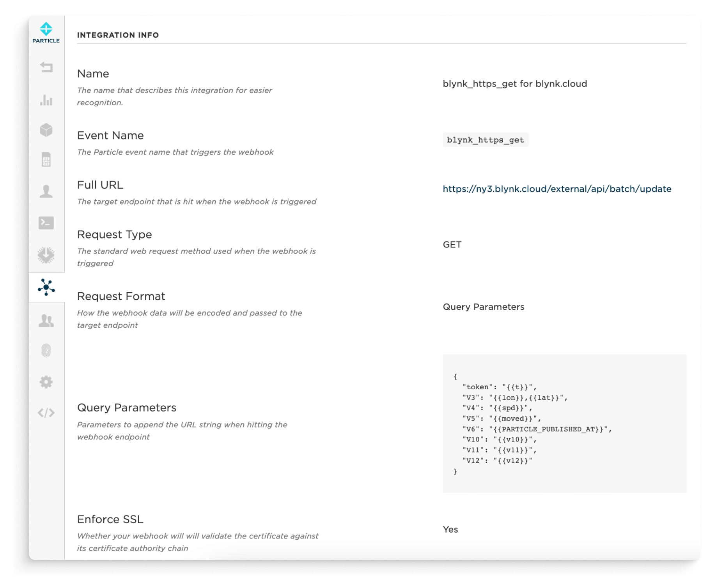Open the ny3.blynk.cloud batch update URL
The width and height of the screenshot is (716, 588).
coord(556,189)
